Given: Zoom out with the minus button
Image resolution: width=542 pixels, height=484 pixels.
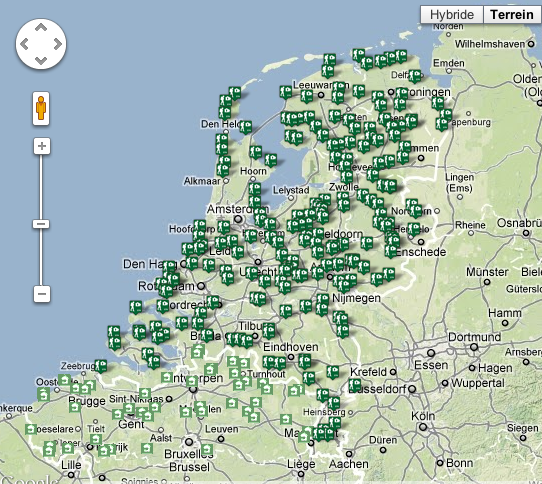Looking at the screenshot, I should pos(42,294).
